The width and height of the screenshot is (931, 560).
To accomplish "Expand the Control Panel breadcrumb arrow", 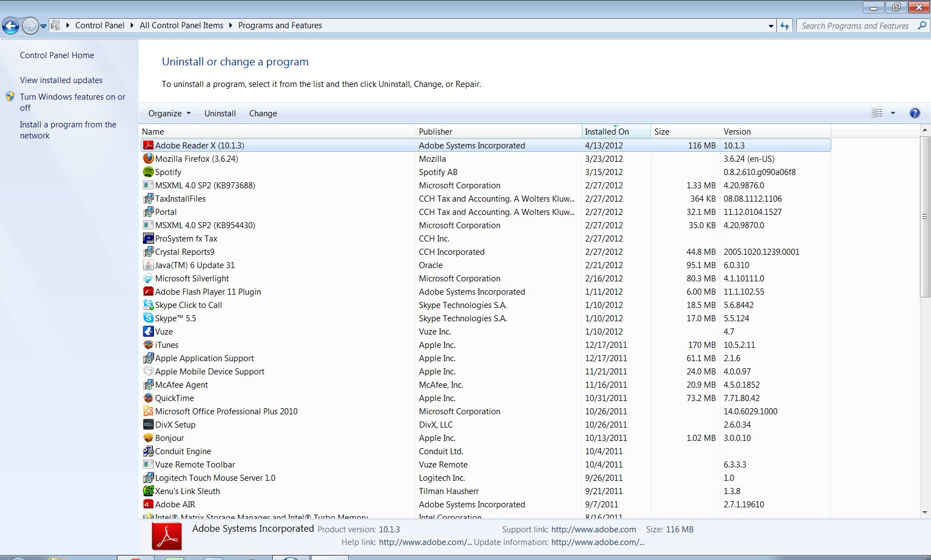I will 132,25.
